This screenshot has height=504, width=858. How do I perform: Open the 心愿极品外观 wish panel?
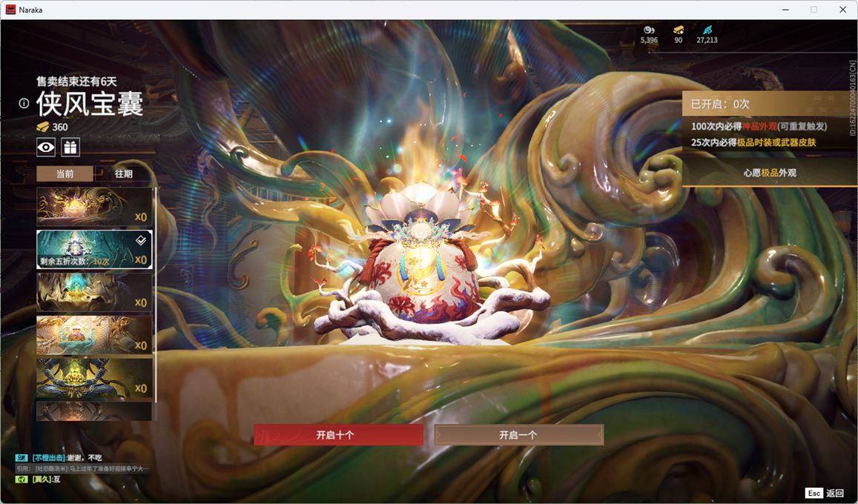769,173
